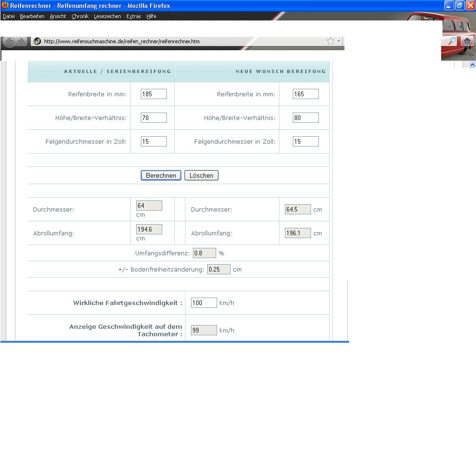Open the address bar history dropdown arrow
This screenshot has height=452, width=476.
pos(339,41)
